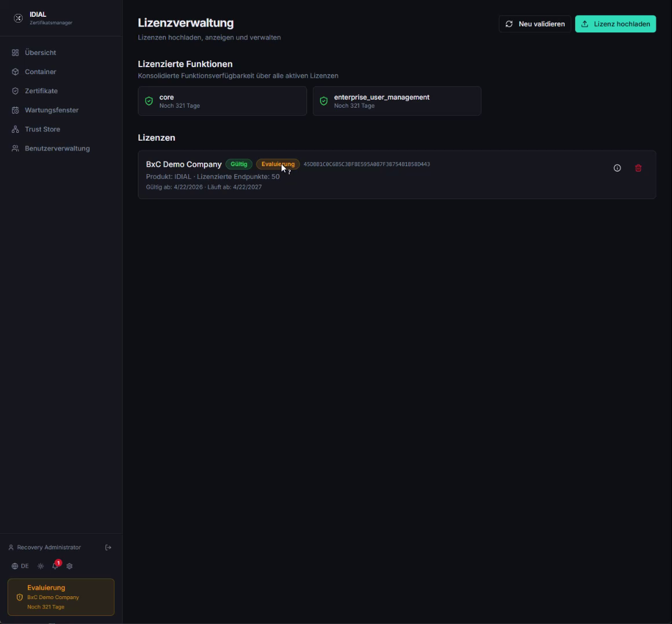Show license details via info icon
This screenshot has height=624, width=672.
coord(617,168)
